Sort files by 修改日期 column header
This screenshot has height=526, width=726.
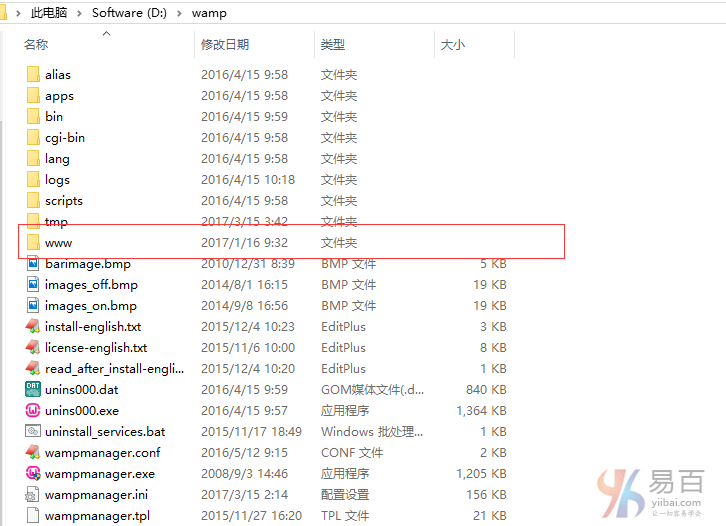(225, 45)
